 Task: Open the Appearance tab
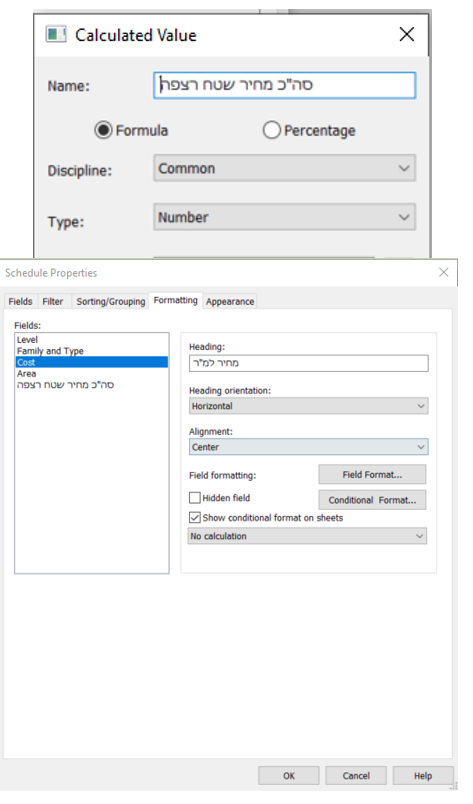point(230,302)
